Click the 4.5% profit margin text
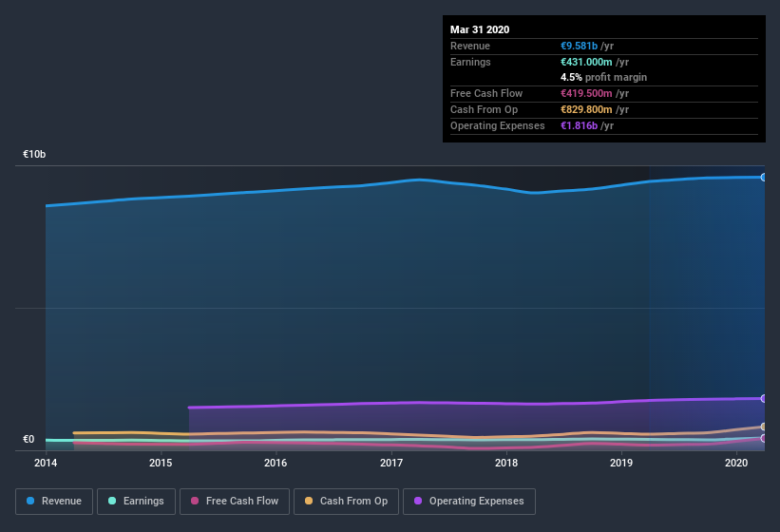This screenshot has width=780, height=532. (x=603, y=77)
